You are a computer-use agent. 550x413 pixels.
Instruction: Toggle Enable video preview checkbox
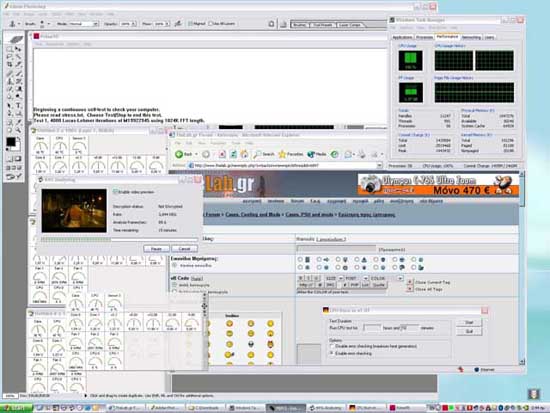point(115,192)
